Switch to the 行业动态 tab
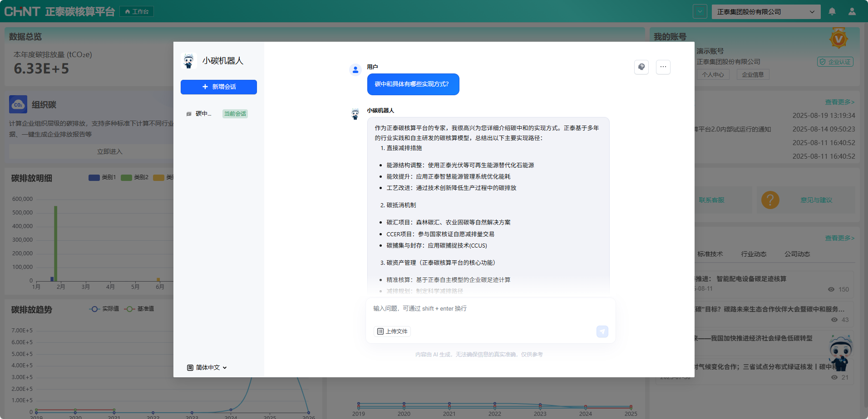The height and width of the screenshot is (419, 868). tap(754, 254)
